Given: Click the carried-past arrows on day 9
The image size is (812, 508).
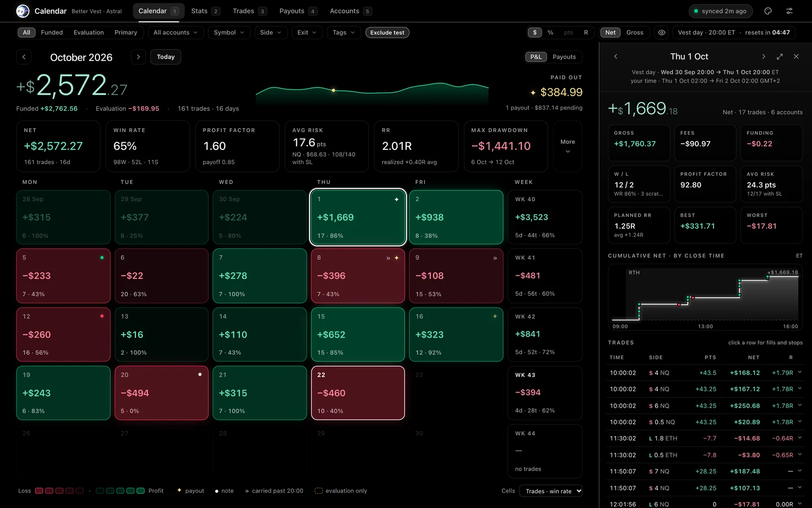Looking at the screenshot, I should 495,258.
